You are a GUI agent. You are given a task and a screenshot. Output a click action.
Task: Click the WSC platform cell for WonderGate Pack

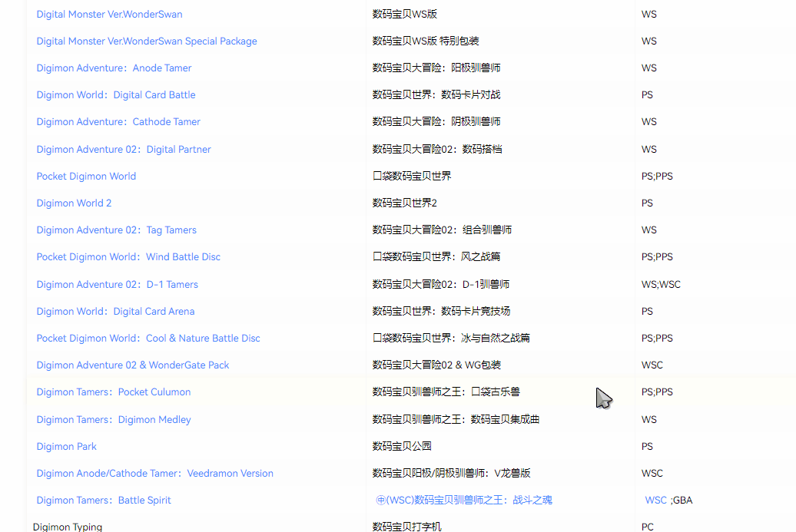click(652, 365)
